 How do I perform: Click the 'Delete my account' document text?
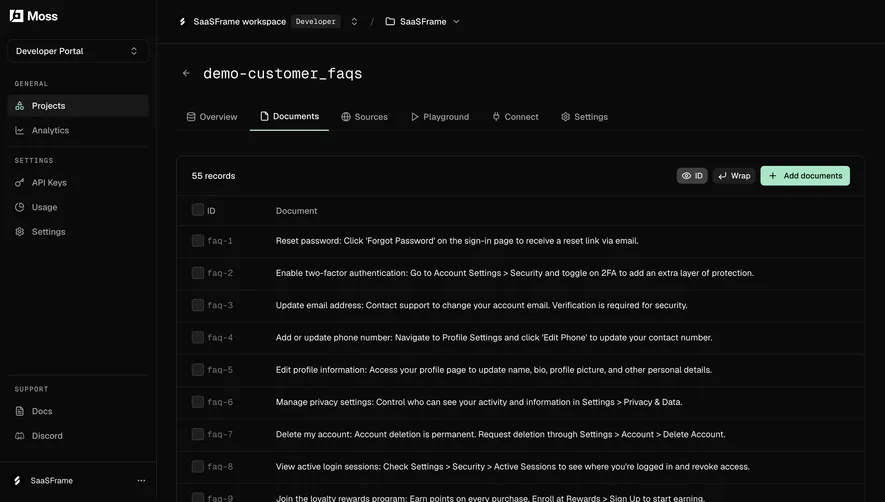click(501, 434)
